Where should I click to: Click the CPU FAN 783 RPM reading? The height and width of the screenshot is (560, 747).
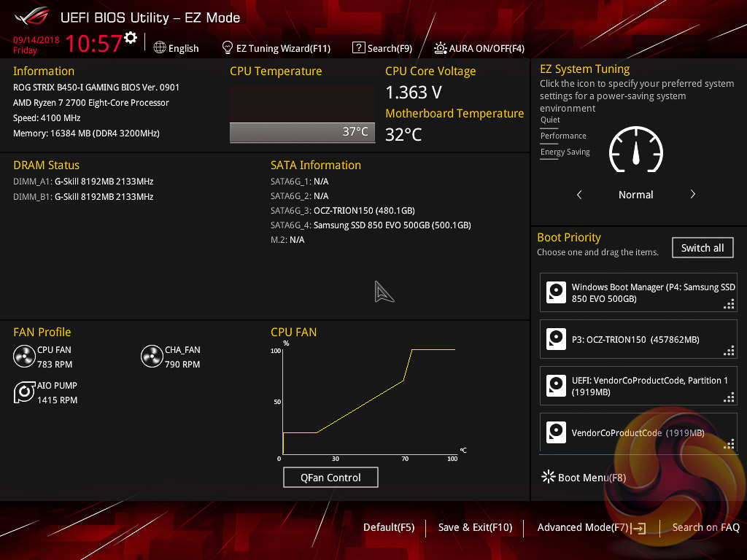coord(55,365)
